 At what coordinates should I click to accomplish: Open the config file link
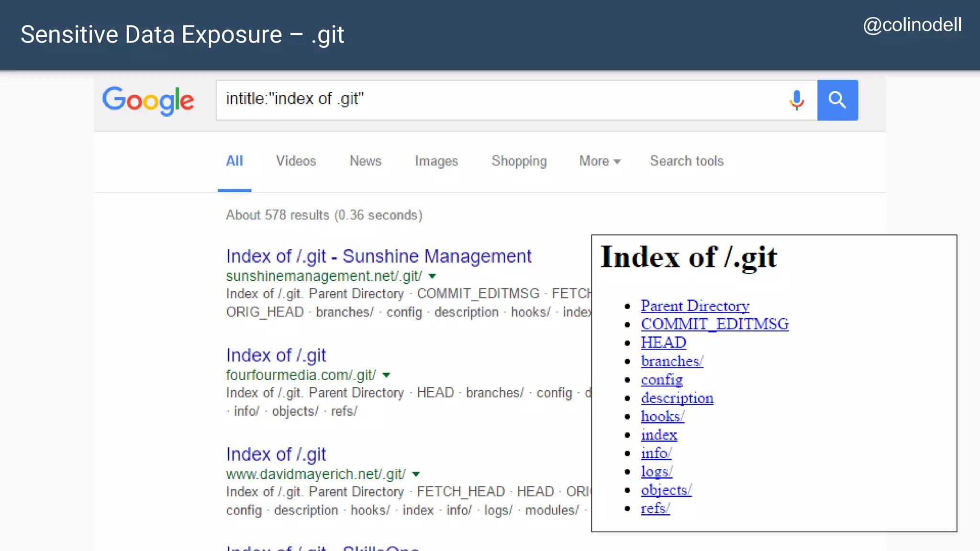coord(662,380)
